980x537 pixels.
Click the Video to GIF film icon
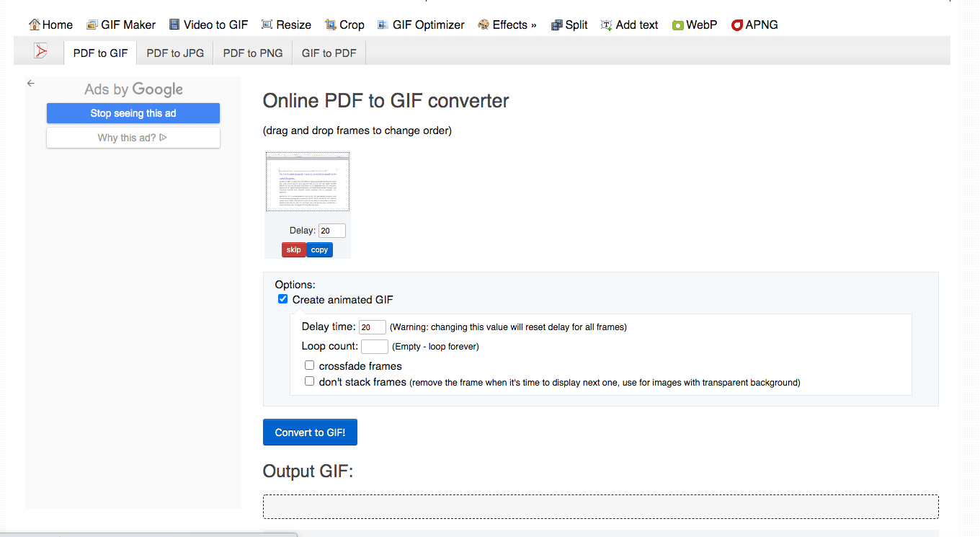[174, 25]
